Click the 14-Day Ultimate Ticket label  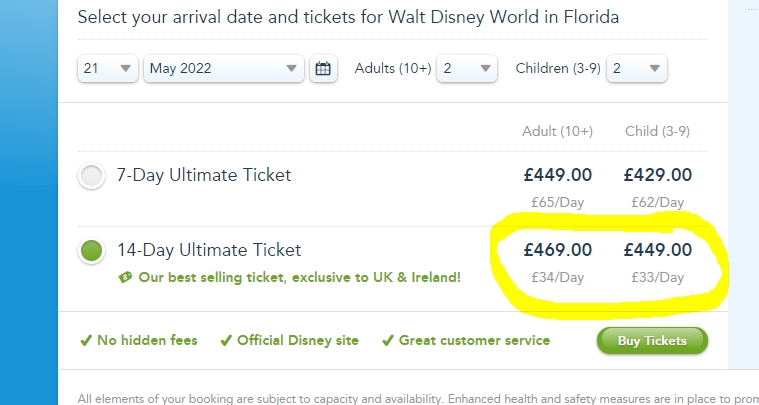209,249
